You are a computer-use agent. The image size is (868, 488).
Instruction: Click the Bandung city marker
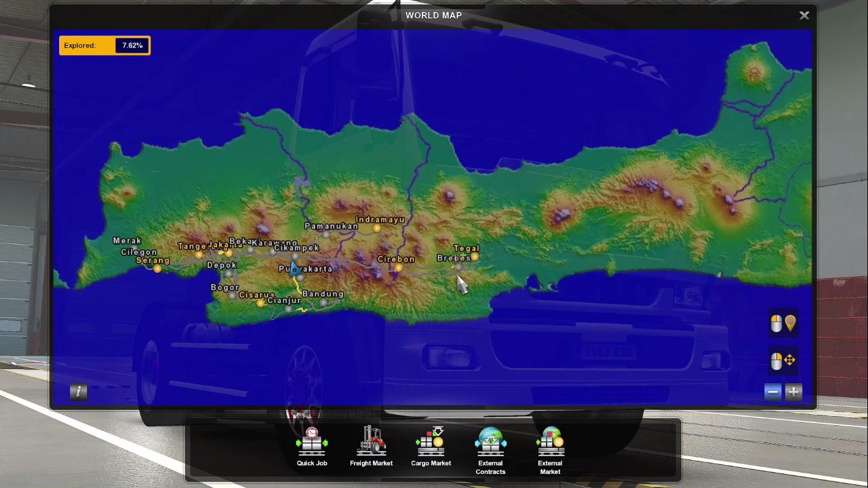point(323,302)
